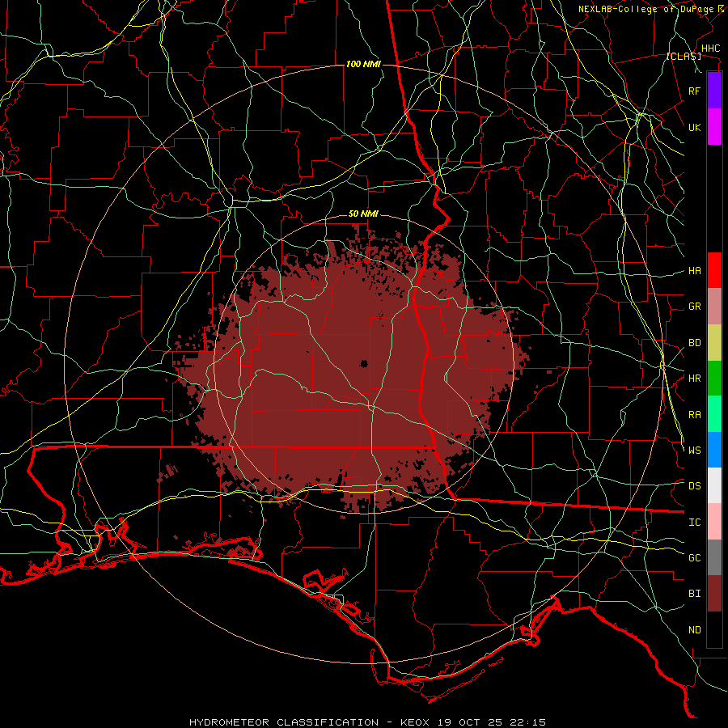The height and width of the screenshot is (728, 728).
Task: Click the black radar site dot at center
Action: (x=364, y=363)
